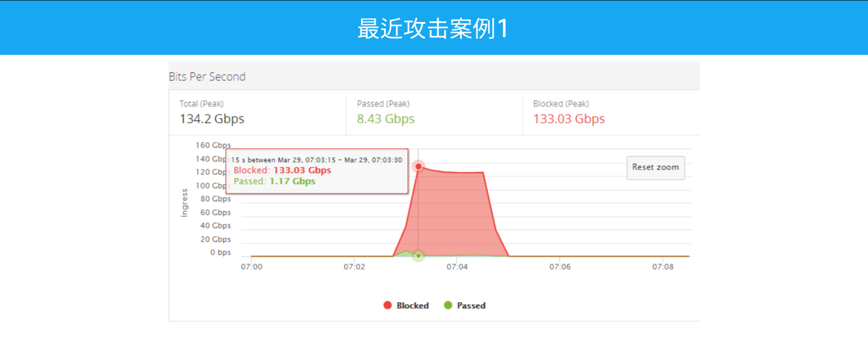The image size is (868, 347).
Task: Select the 07:08 time axis label
Action: coord(663,267)
